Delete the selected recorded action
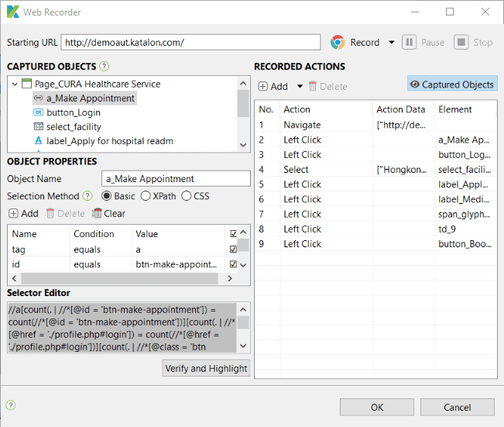Image resolution: width=504 pixels, height=427 pixels. [x=327, y=86]
